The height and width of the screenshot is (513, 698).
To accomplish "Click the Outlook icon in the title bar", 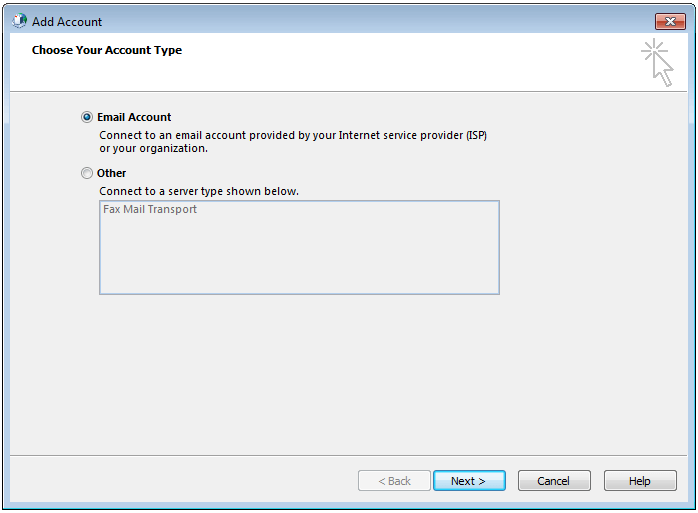I will tap(19, 21).
